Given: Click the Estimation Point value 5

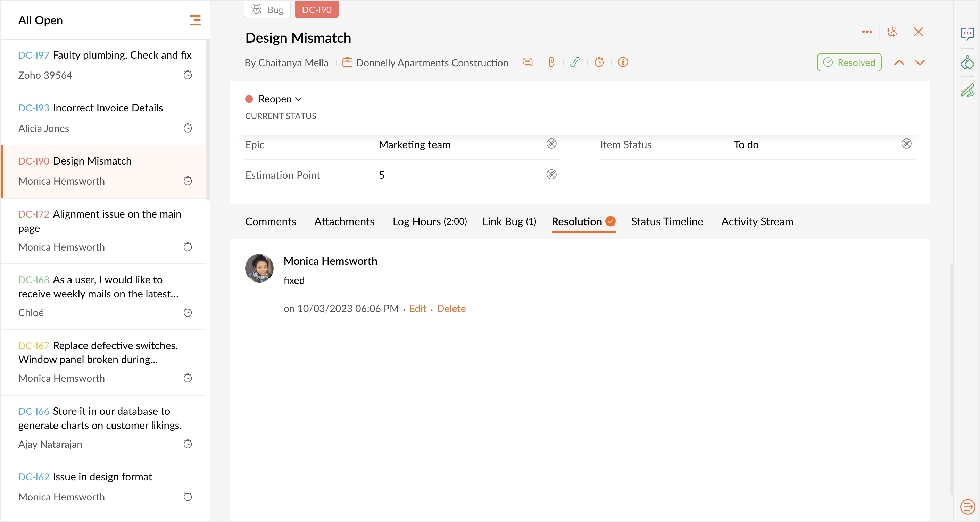Looking at the screenshot, I should tap(382, 175).
